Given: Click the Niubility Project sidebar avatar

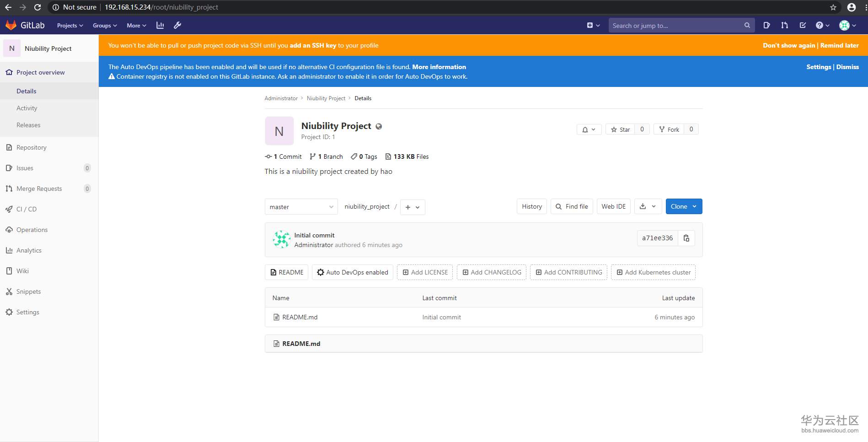Looking at the screenshot, I should coord(12,48).
